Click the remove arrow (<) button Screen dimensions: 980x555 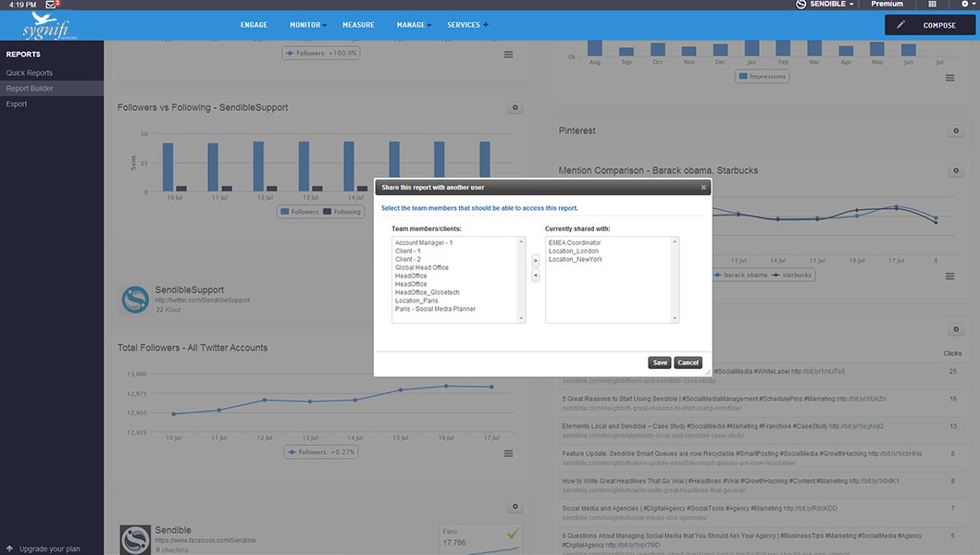click(536, 276)
